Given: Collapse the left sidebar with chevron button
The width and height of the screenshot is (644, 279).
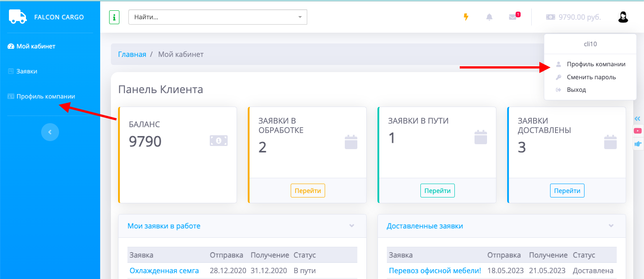Looking at the screenshot, I should point(50,132).
